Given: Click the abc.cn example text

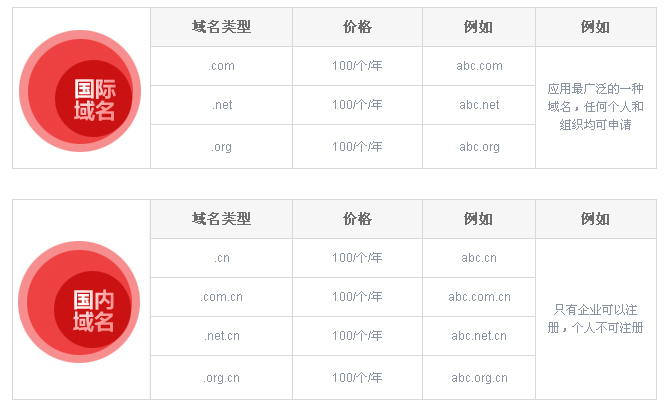Looking at the screenshot, I should [x=479, y=258].
